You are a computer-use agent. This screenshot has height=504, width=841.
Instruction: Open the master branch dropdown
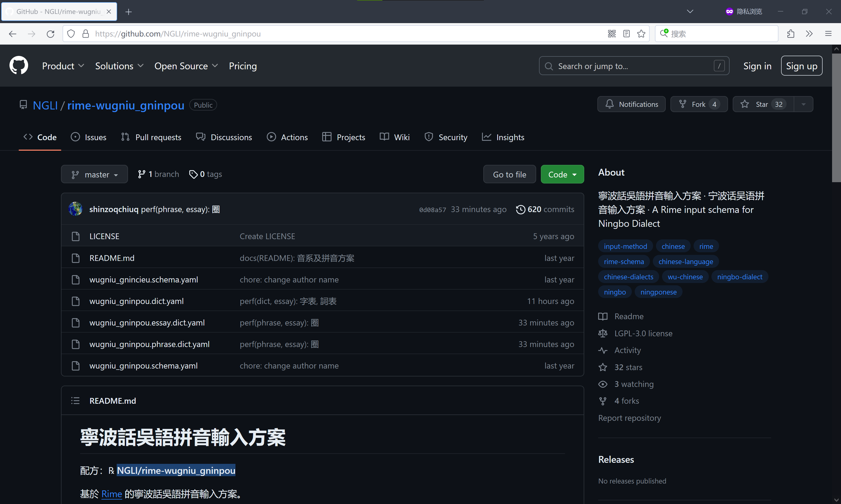(94, 174)
